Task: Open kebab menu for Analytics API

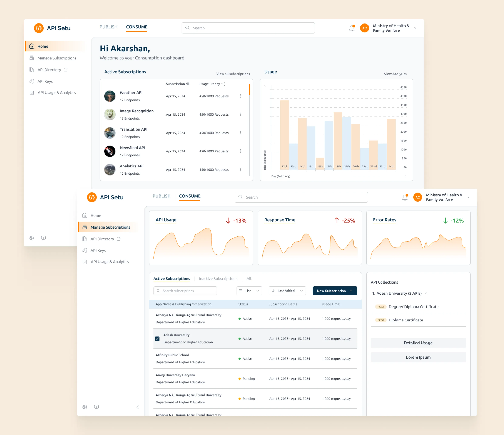Action: (x=240, y=170)
